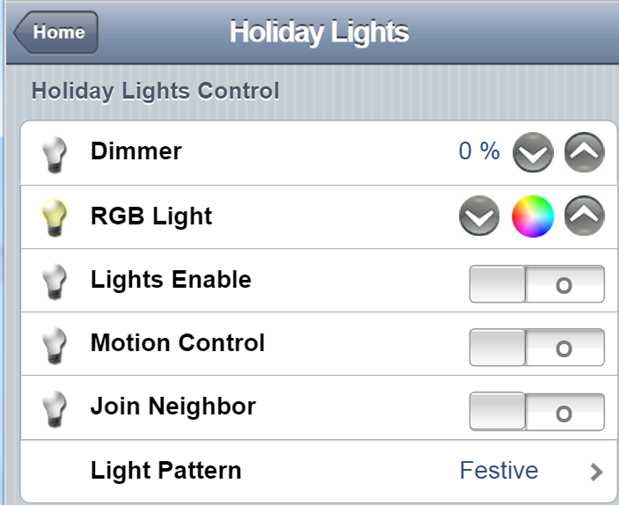Screen dimensions: 619x505
Task: Click the Dimmer 0 % value
Action: click(x=479, y=151)
